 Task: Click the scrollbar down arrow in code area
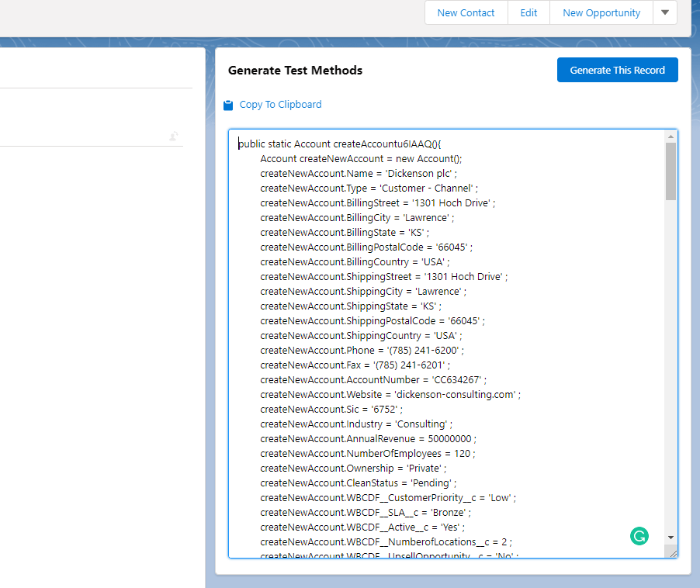click(x=671, y=538)
